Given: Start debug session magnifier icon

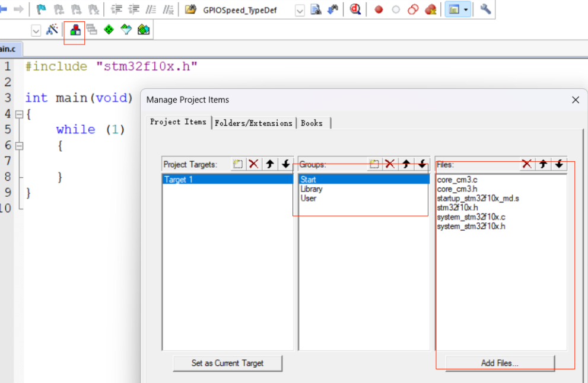Looking at the screenshot, I should click(355, 9).
